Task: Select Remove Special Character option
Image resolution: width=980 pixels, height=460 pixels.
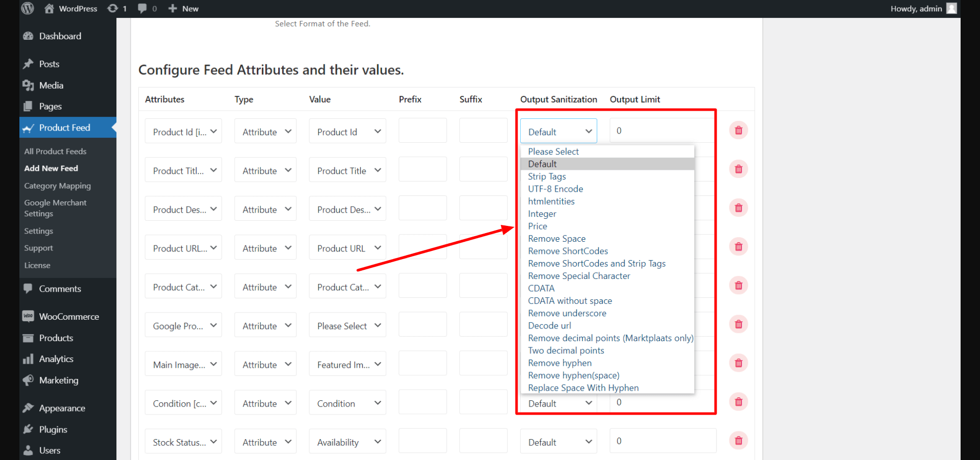Action: [607, 276]
